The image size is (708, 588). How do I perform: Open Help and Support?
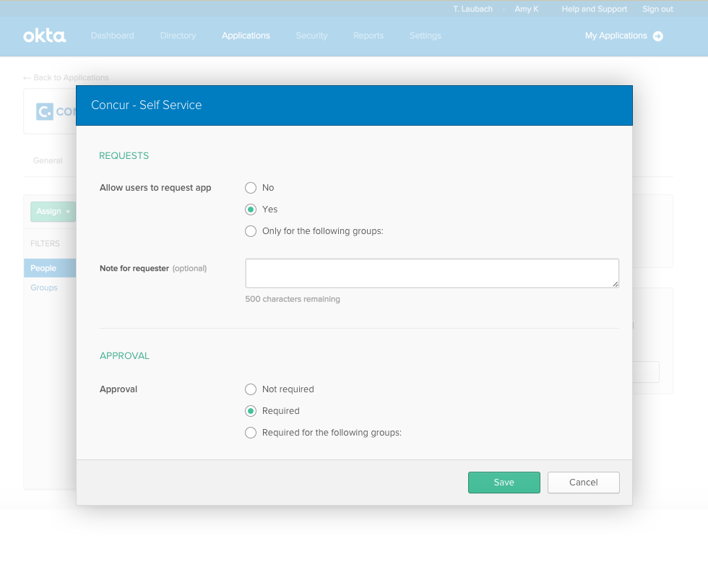click(594, 9)
